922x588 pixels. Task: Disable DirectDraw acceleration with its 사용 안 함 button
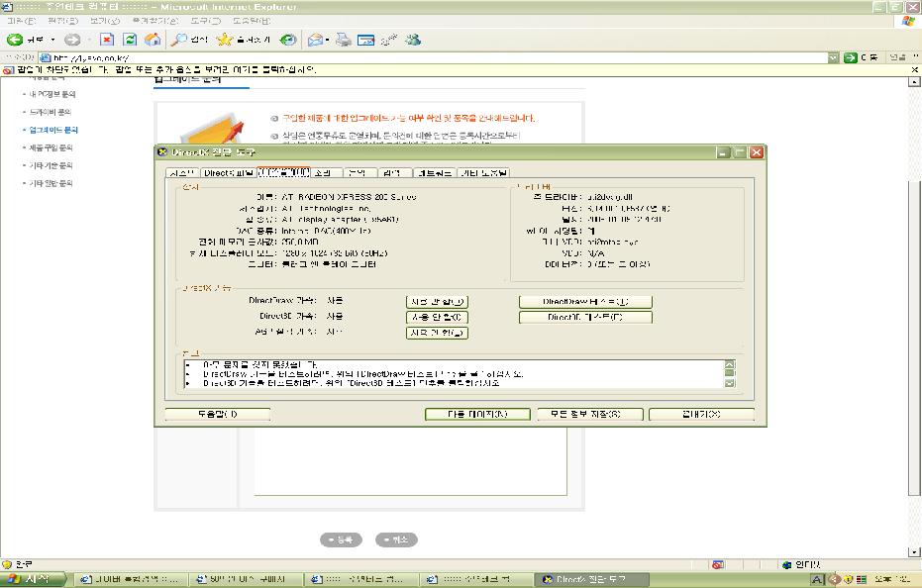click(437, 302)
